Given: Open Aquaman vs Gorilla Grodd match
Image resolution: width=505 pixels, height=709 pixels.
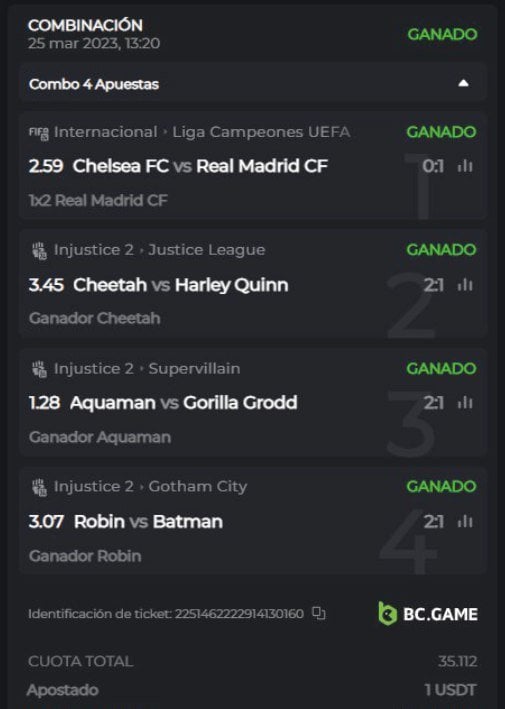Looking at the screenshot, I should click(184, 402).
